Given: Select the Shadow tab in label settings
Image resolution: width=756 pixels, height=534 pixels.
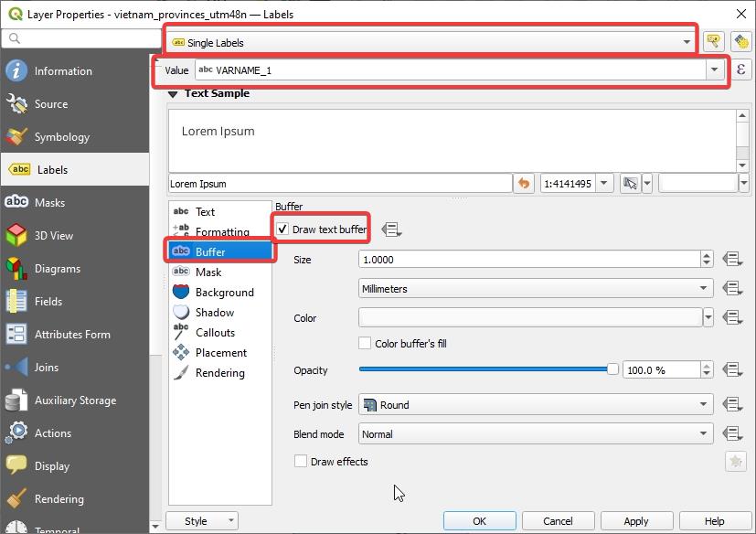Looking at the screenshot, I should coord(214,313).
